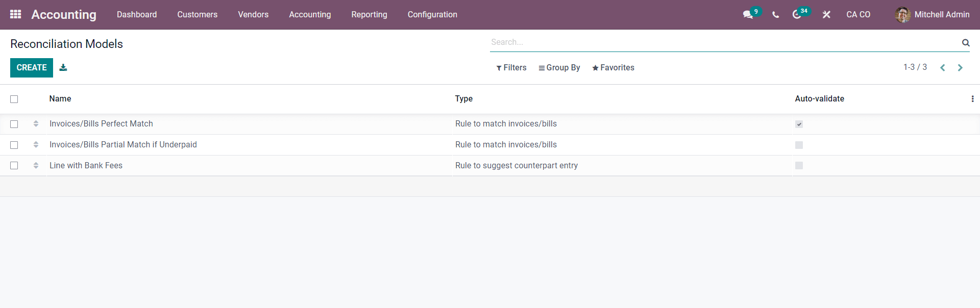
Task: Go to previous page arrow
Action: click(943, 68)
